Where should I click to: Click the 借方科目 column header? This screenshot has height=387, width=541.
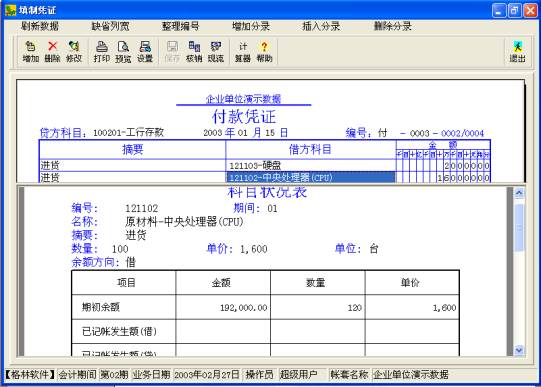pos(311,149)
